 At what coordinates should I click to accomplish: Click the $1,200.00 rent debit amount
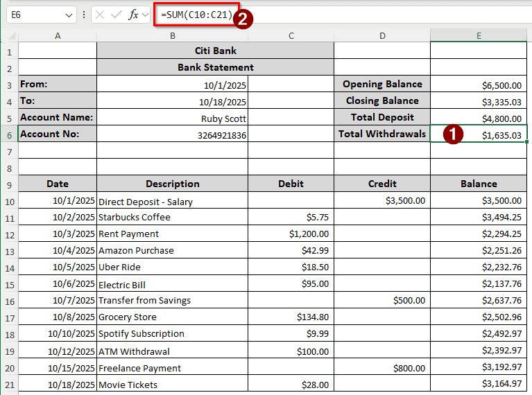[291, 234]
